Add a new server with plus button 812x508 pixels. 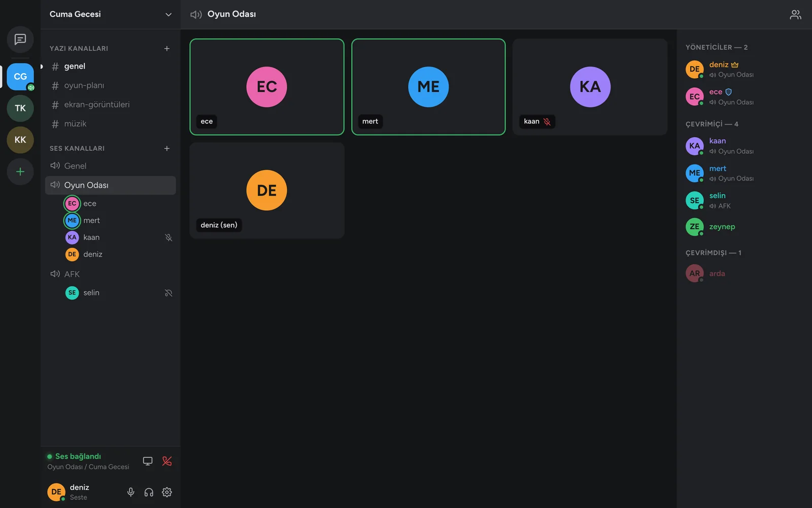20,172
